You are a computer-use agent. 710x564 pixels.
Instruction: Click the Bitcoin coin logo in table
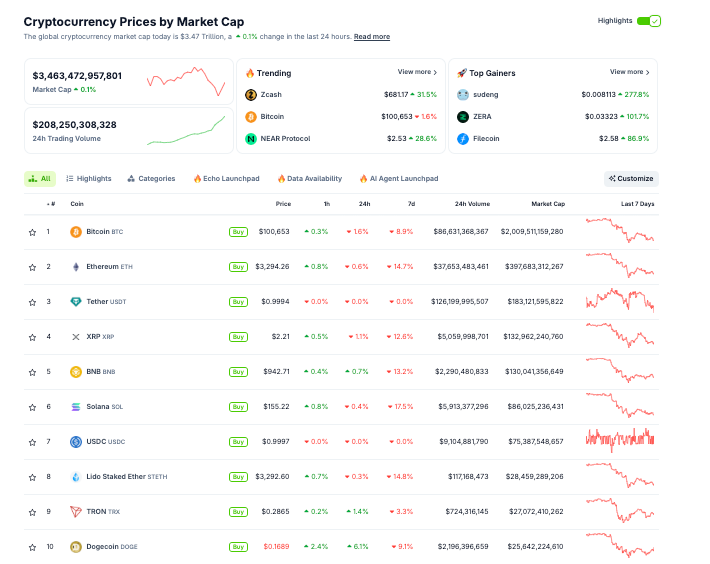(76, 232)
